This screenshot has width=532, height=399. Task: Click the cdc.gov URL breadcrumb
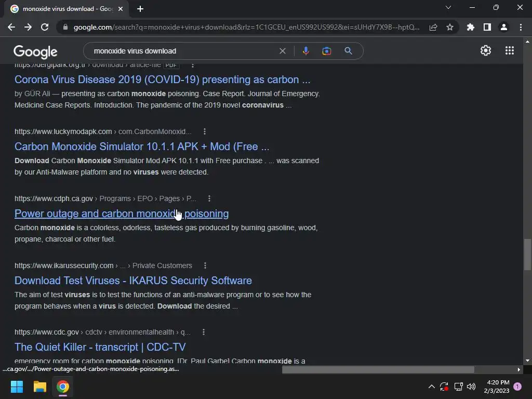102,332
